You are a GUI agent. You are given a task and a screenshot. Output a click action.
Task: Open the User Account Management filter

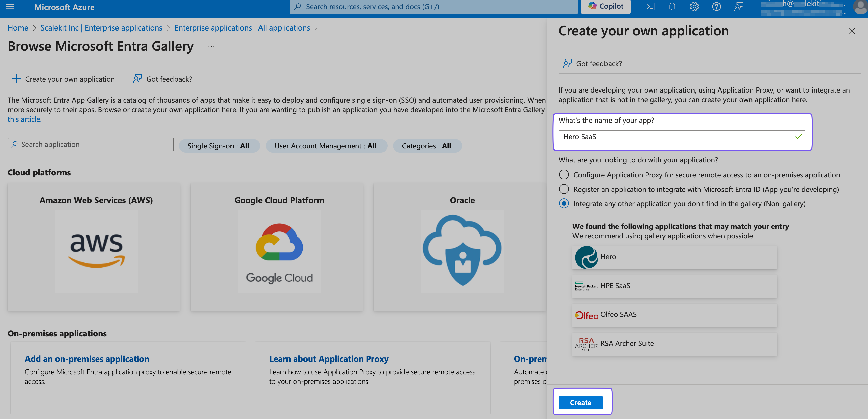pyautogui.click(x=326, y=146)
